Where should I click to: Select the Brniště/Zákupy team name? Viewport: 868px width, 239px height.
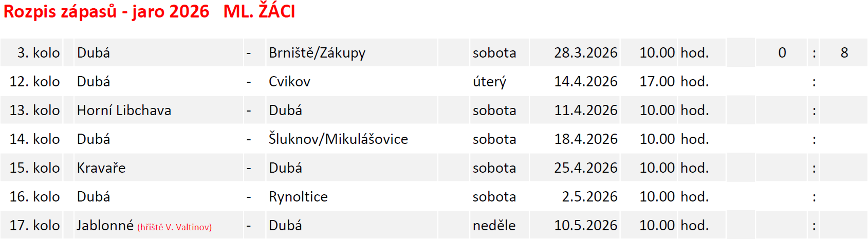tap(317, 53)
